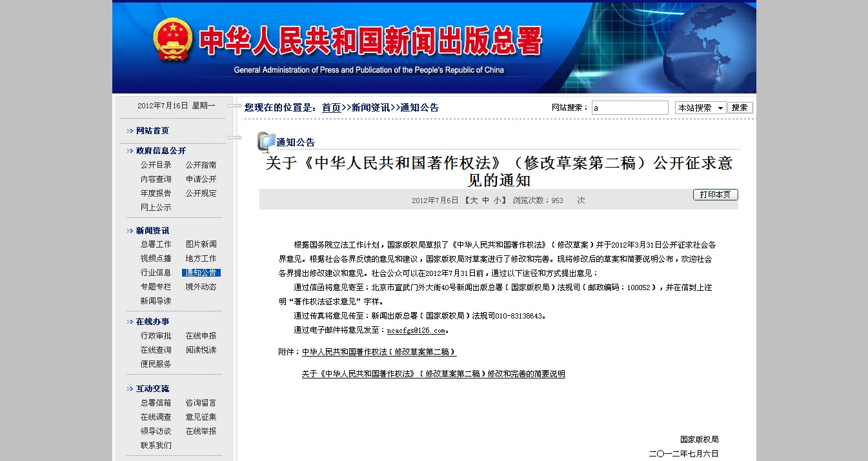Open 互动交流 sidebar heading

152,389
